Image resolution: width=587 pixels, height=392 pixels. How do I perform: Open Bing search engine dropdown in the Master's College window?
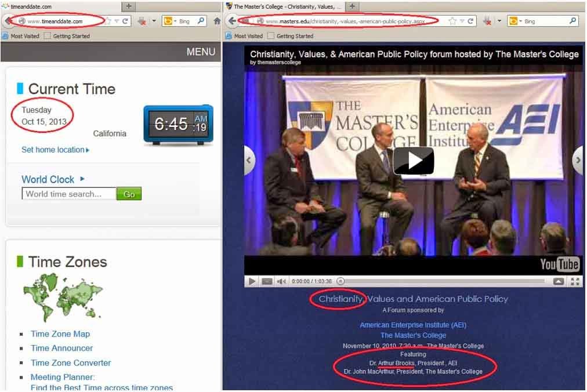516,21
